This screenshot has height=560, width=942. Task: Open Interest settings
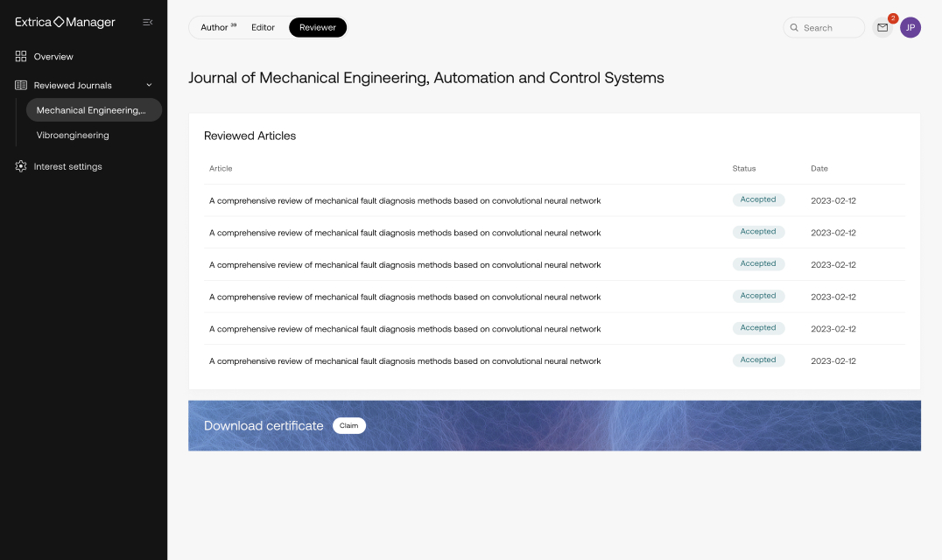coord(68,166)
